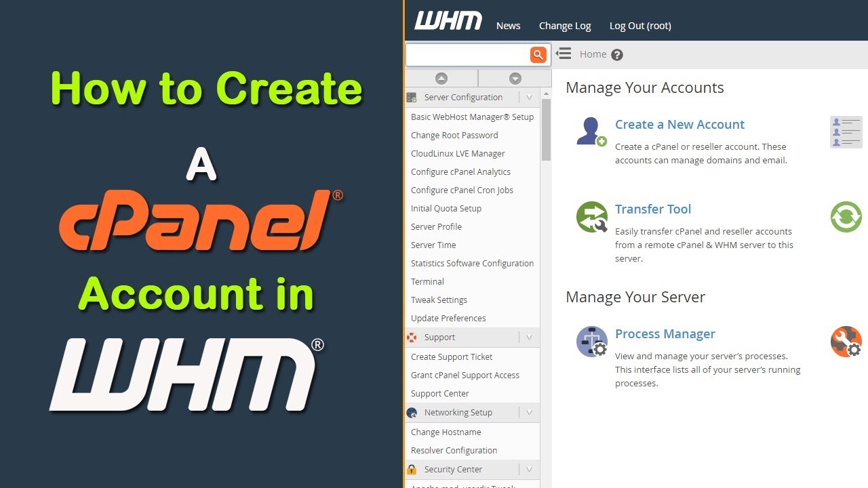Click the green circular refresh icon

point(846,217)
